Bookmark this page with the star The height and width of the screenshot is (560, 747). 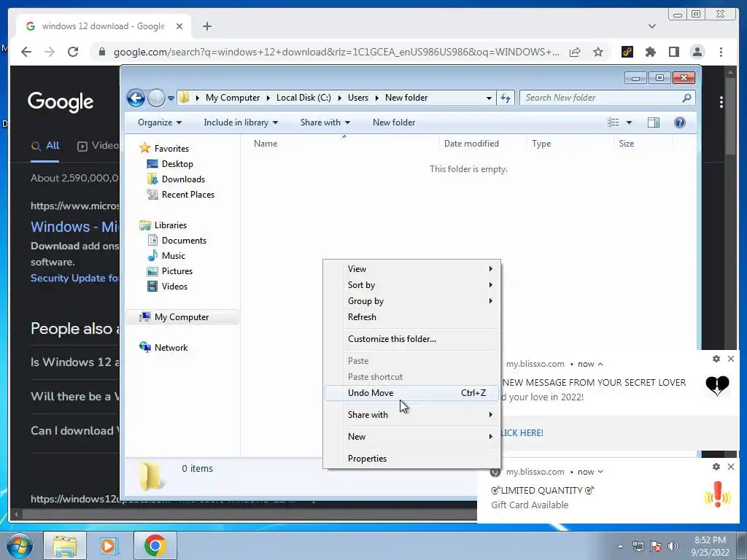[598, 52]
